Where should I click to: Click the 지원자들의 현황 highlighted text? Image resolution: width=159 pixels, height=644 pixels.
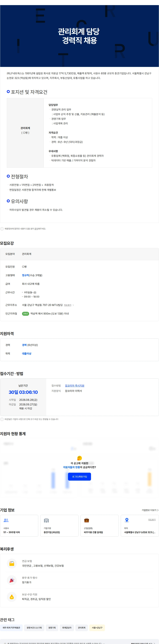coord(72,467)
